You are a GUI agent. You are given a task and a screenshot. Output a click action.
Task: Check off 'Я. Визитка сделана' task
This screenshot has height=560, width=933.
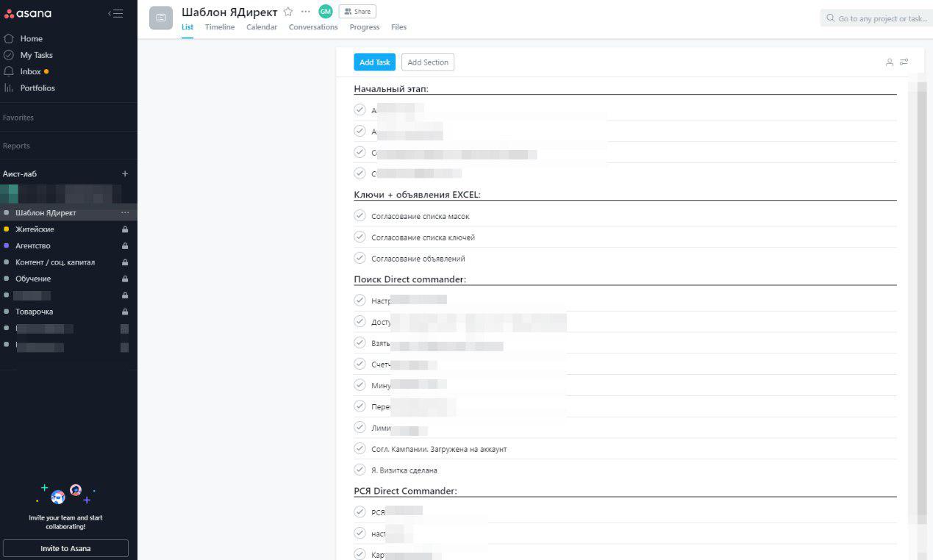click(x=360, y=470)
